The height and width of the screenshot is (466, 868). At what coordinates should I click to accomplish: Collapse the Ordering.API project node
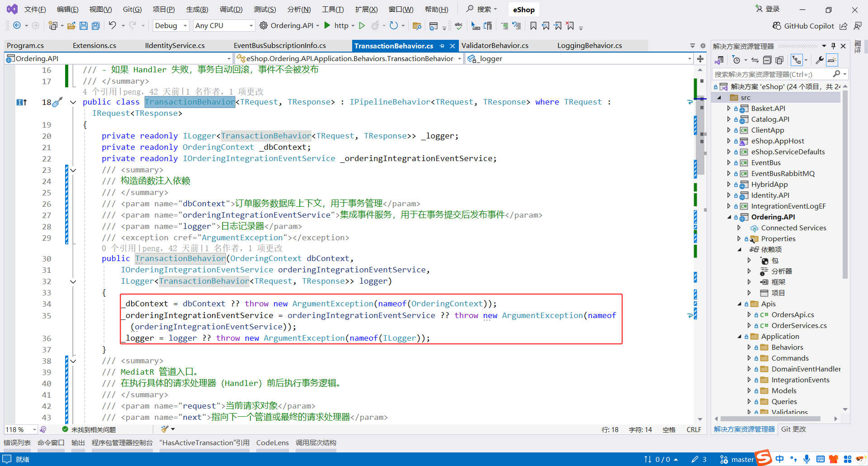(729, 217)
